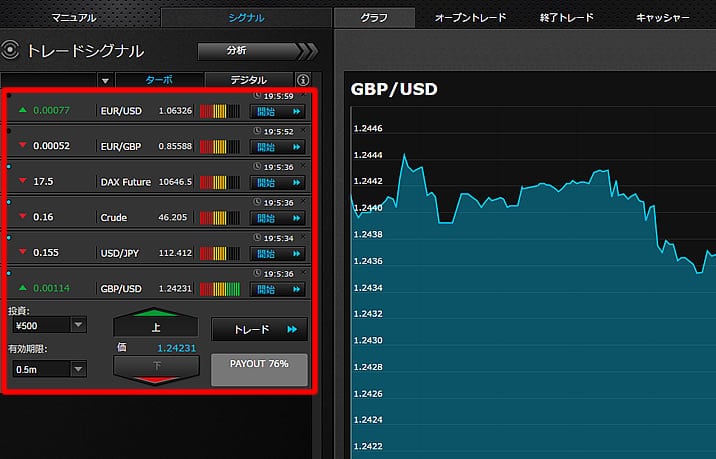This screenshot has height=459, width=716.
Task: Click the GBP/USD chart title
Action: 394,89
